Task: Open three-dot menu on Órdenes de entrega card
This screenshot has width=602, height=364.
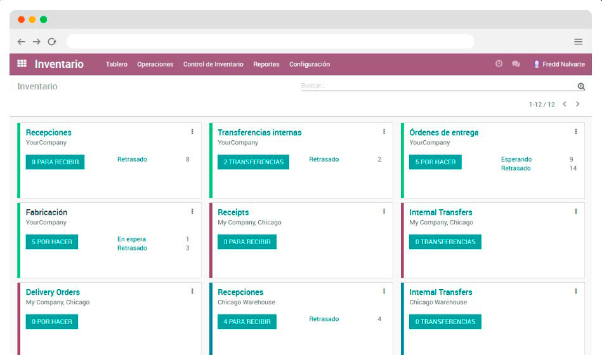Action: [575, 132]
